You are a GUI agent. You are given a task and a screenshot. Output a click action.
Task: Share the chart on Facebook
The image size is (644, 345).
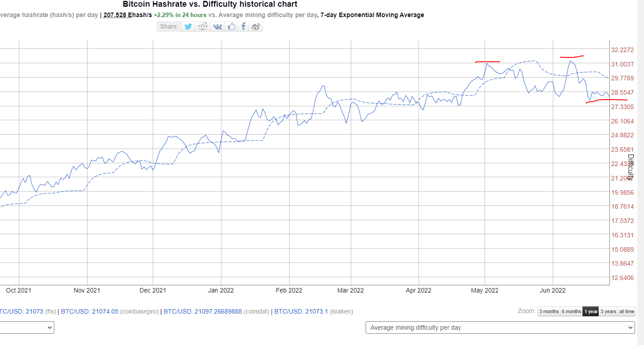pos(243,26)
